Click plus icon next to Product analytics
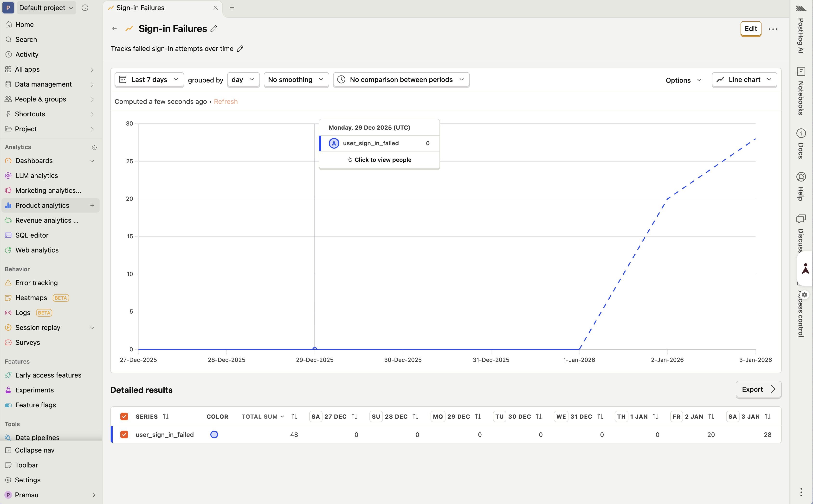 92,205
